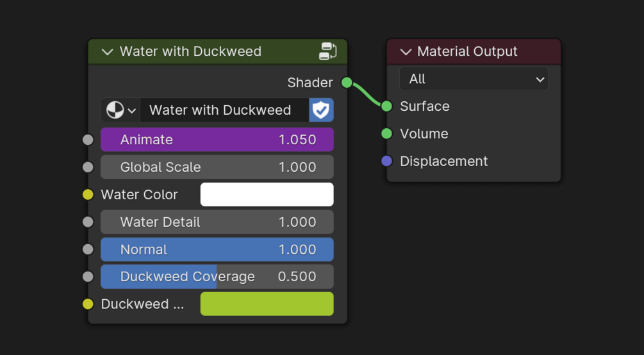Click the Displacement input socket

(386, 161)
